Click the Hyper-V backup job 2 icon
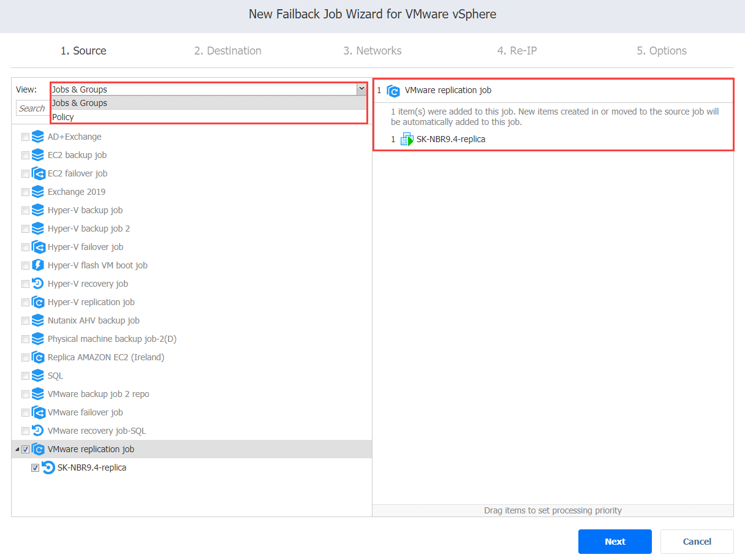This screenshot has width=745, height=560. [38, 229]
